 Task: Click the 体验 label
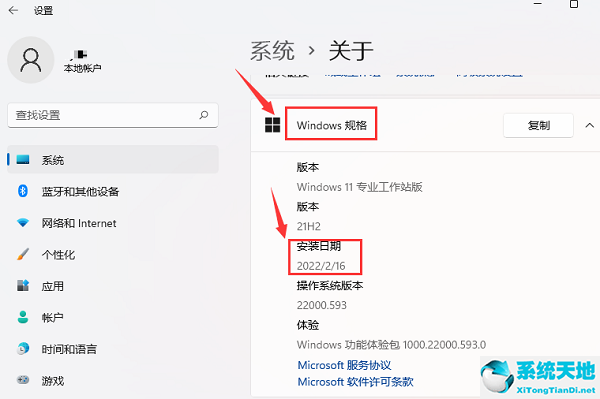pyautogui.click(x=308, y=325)
